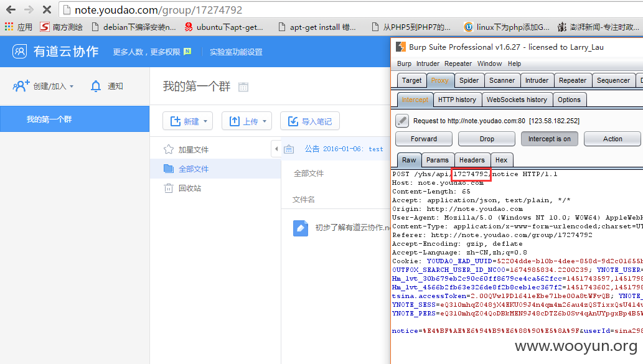Select the Headers view tab
Viewport: 643px width, 364px height.
[x=472, y=160]
